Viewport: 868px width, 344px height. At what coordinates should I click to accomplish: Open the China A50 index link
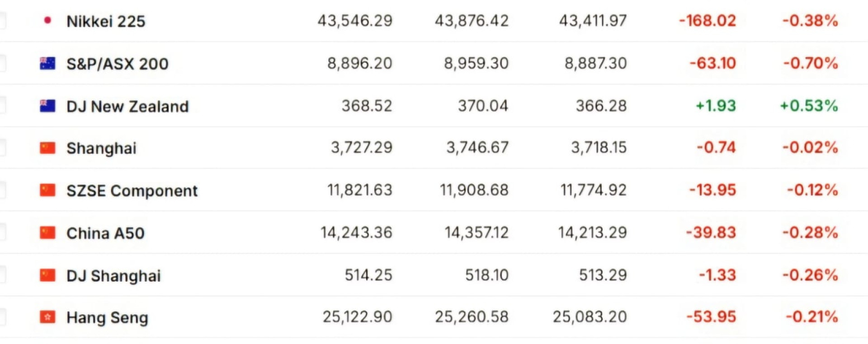(105, 233)
